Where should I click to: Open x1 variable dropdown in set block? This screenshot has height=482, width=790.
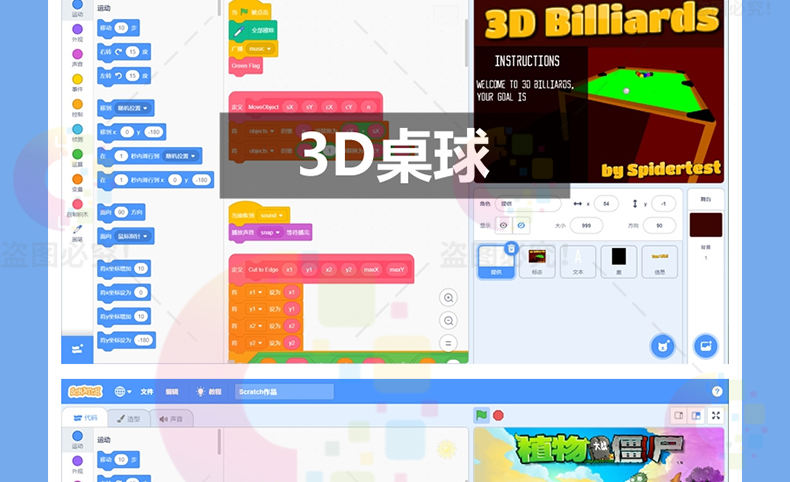[255, 292]
